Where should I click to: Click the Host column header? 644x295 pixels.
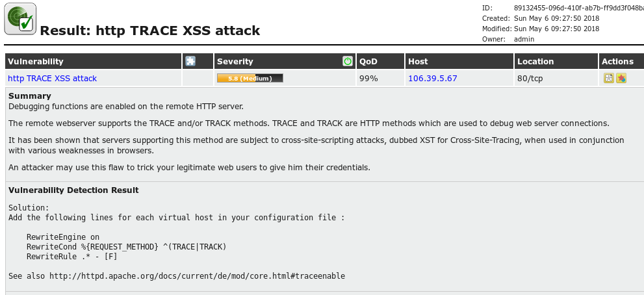[x=417, y=62]
